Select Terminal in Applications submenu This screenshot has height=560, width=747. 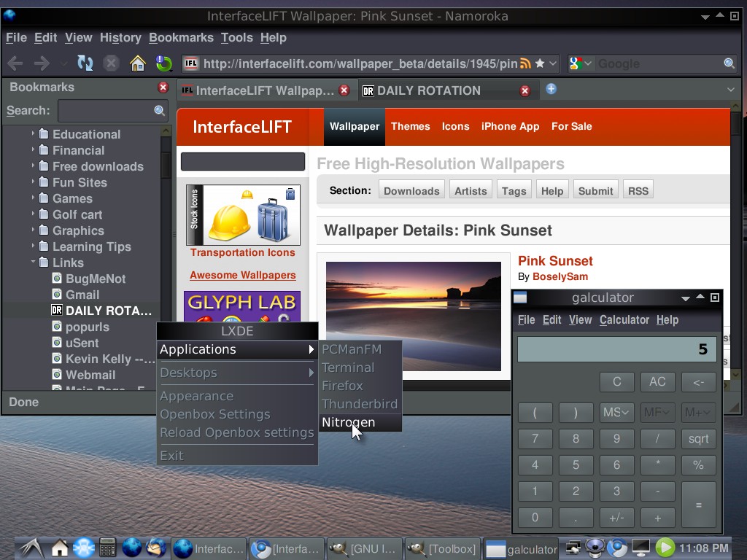coord(360,367)
